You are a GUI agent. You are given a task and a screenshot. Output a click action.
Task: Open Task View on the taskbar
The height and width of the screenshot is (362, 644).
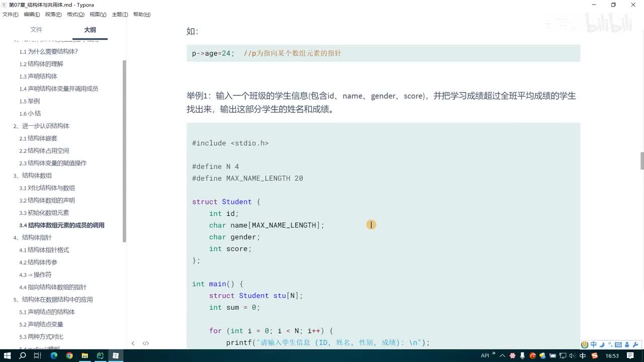pos(38,355)
